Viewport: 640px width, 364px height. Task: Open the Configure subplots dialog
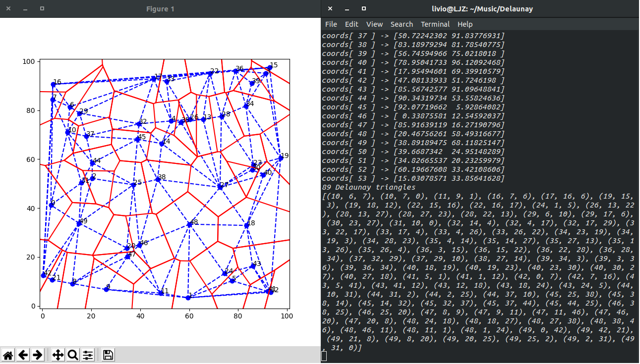click(x=88, y=355)
